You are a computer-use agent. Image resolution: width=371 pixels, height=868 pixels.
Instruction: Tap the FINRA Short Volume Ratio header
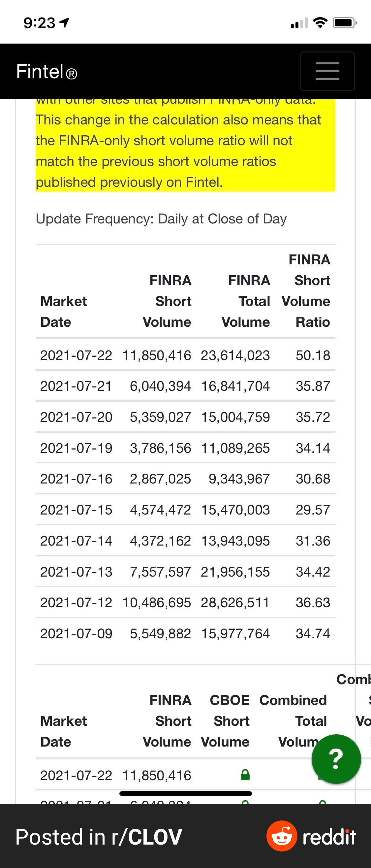click(x=306, y=291)
